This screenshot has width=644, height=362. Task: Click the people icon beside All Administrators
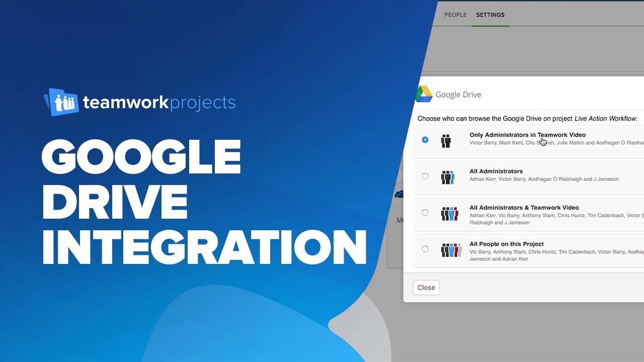tap(447, 177)
